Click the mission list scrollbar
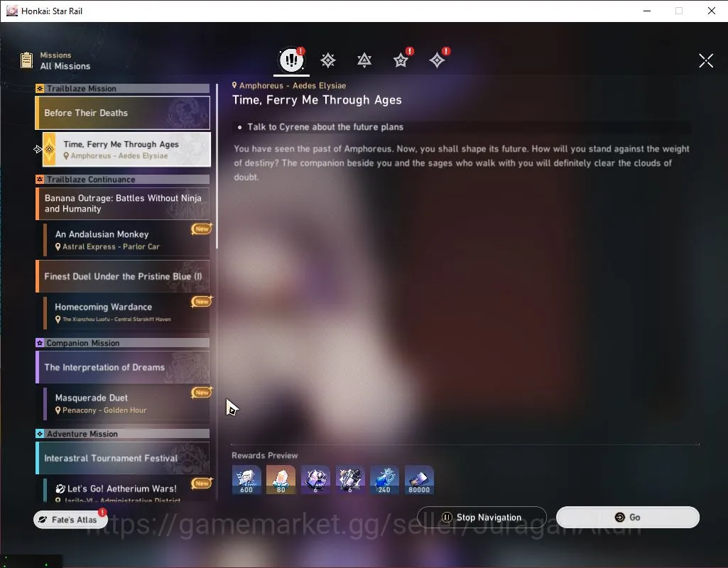Viewport: 728px width, 568px height. coord(217,166)
